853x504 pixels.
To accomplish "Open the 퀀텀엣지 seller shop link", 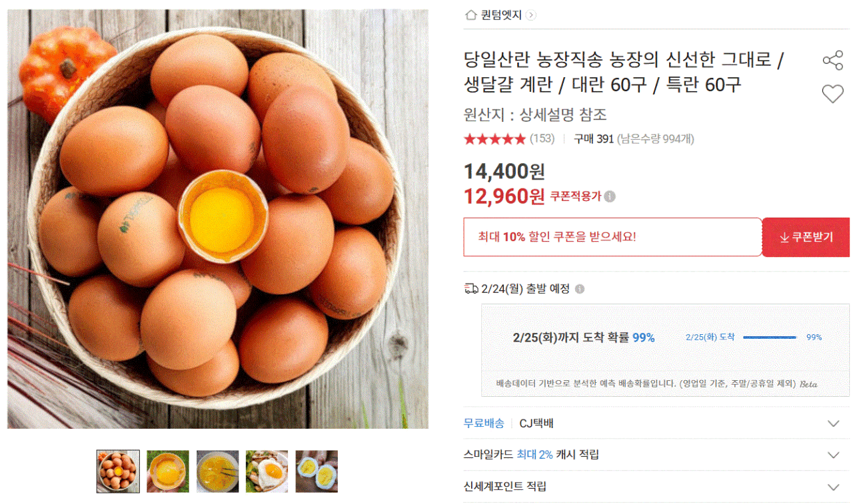I will 501,15.
